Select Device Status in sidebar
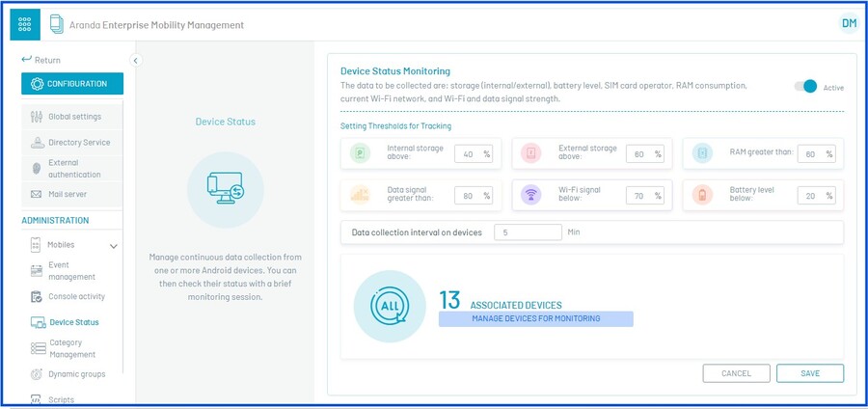This screenshot has width=868, height=409. point(73,322)
